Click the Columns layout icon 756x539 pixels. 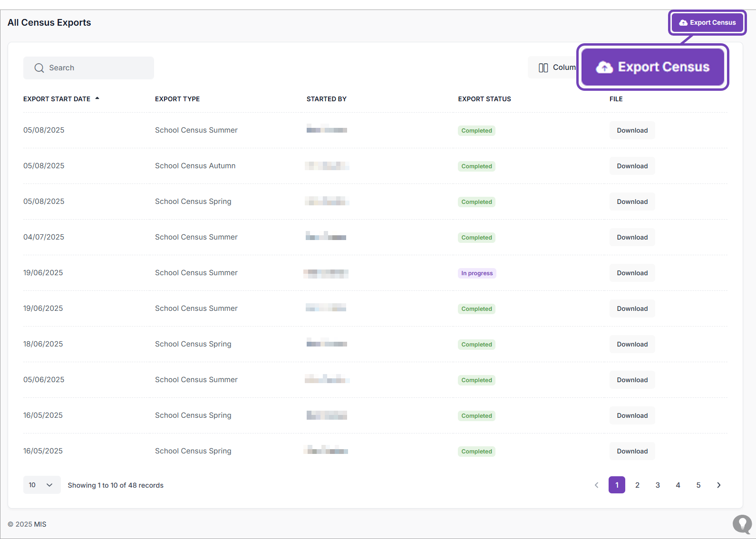[x=543, y=68]
